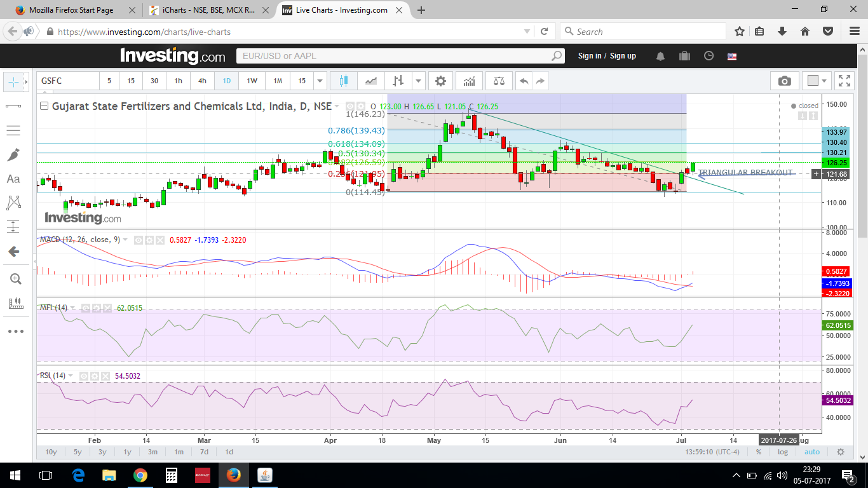
Task: Expand the crosshair tool flyout arrow
Action: coord(26,82)
